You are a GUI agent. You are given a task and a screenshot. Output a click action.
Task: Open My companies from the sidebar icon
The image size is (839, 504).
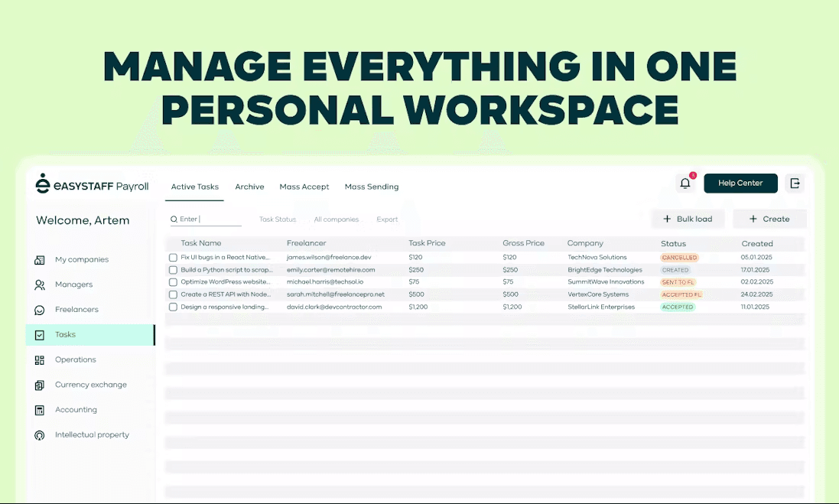point(40,260)
